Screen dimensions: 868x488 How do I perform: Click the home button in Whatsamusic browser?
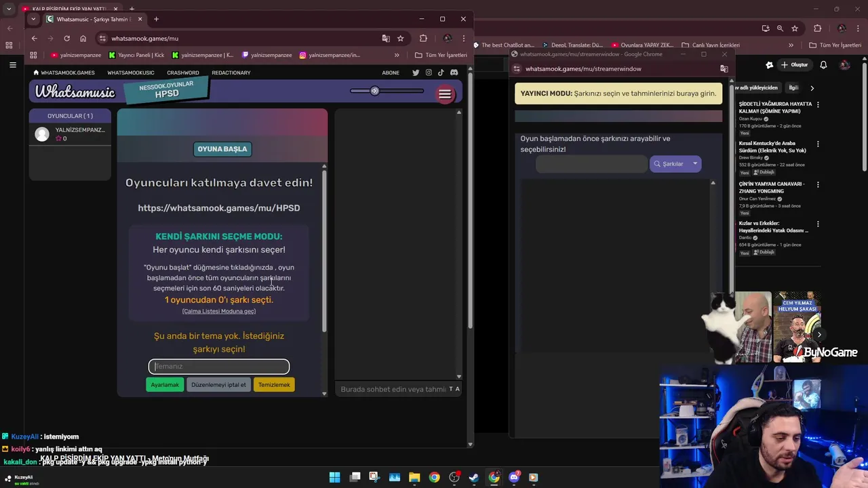[x=83, y=39]
